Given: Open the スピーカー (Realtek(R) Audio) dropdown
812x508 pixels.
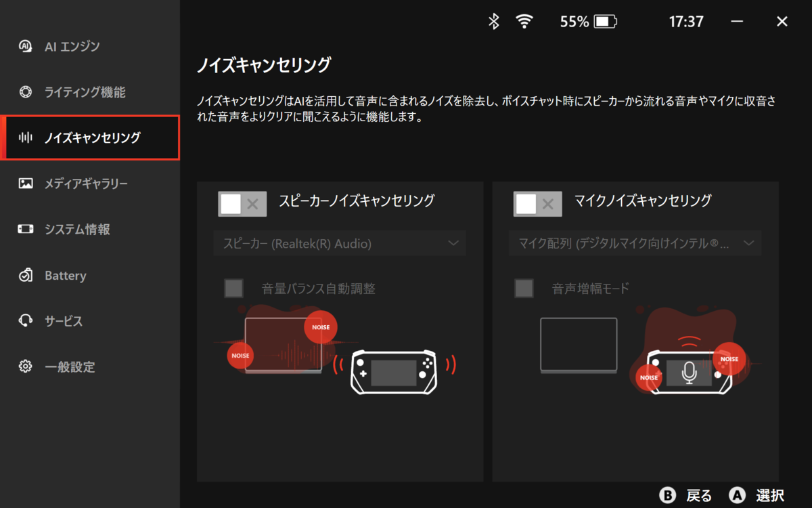Looking at the screenshot, I should pyautogui.click(x=340, y=243).
